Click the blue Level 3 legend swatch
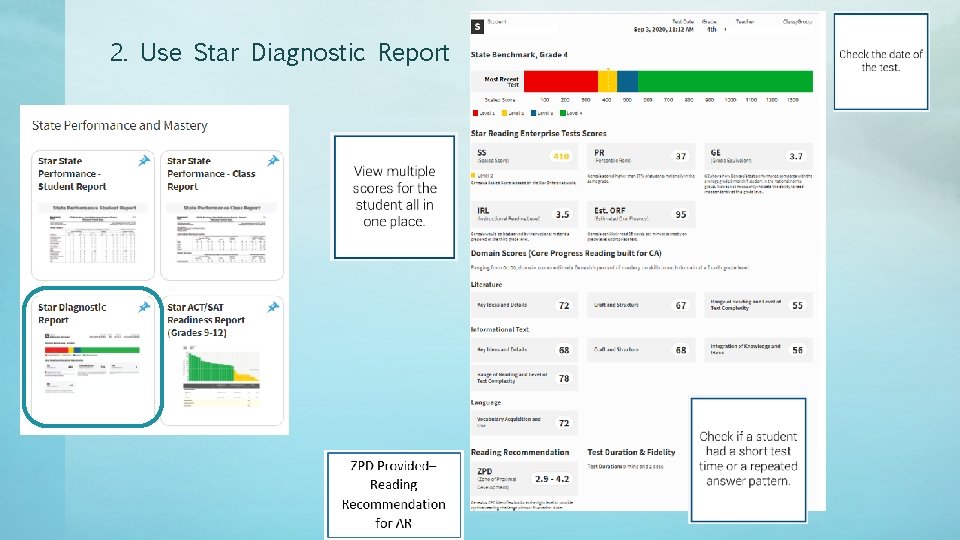The height and width of the screenshot is (540, 960). coord(534,113)
